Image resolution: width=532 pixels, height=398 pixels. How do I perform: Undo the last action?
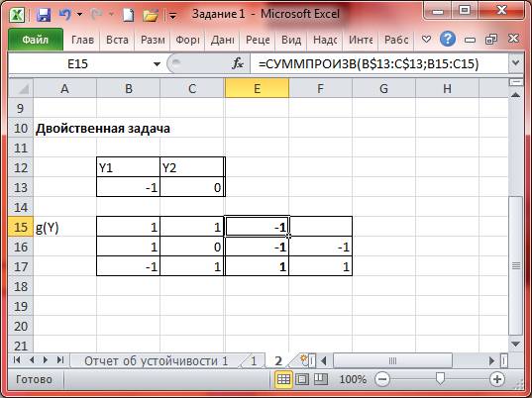coord(64,15)
